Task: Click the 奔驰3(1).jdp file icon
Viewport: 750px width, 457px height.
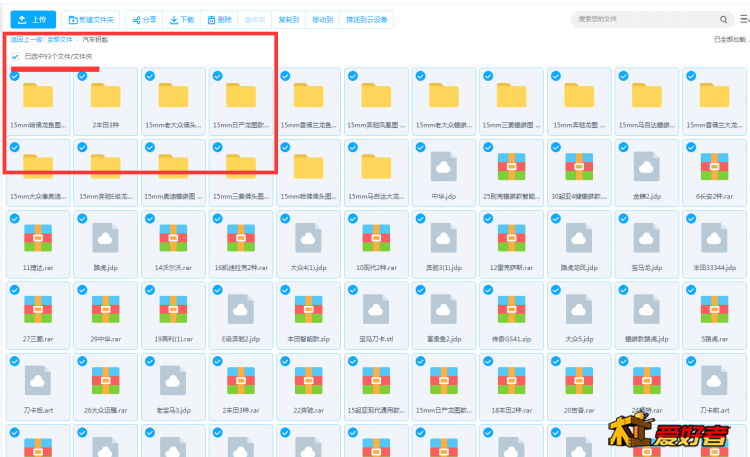Action: click(443, 237)
